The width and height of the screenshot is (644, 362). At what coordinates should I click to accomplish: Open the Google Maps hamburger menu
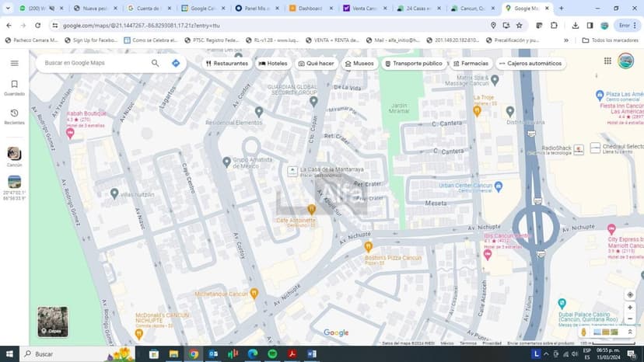click(14, 63)
